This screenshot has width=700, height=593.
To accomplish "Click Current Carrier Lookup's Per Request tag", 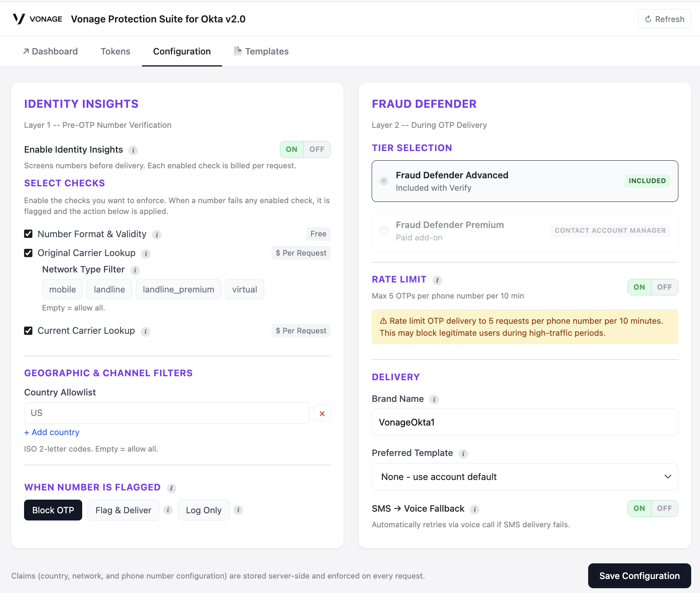I will pyautogui.click(x=301, y=331).
